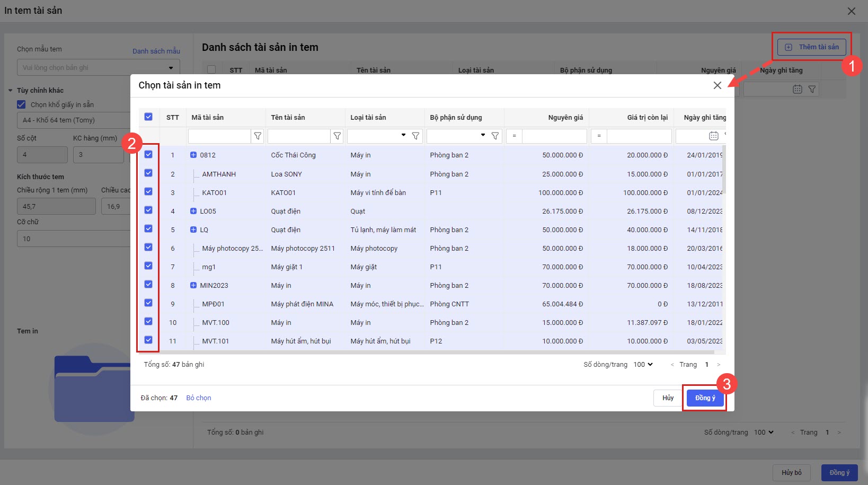The image size is (868, 485).
Task: Expand asset group 0812 plus icon
Action: (x=193, y=155)
